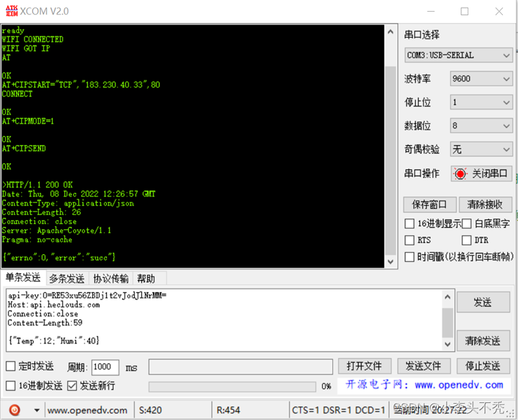Screen dimensions: 518x420
Task: Open the small arrow menu beside status icon
Action: click(x=37, y=410)
